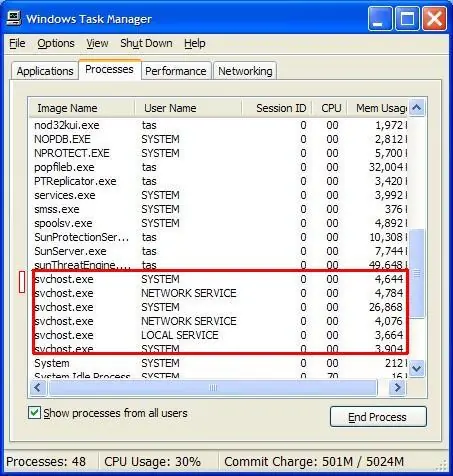The width and height of the screenshot is (453, 476).
Task: Open the Shut Down menu
Action: click(146, 43)
